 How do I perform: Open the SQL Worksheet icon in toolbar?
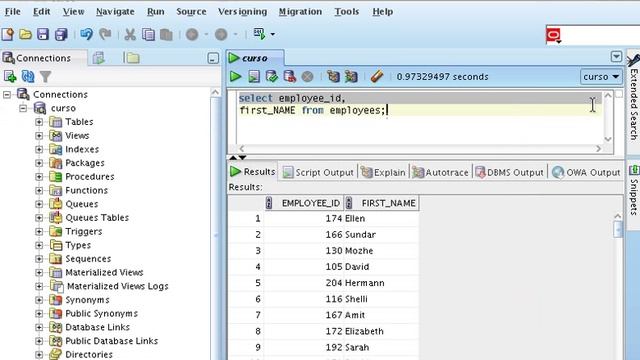pyautogui.click(x=259, y=33)
